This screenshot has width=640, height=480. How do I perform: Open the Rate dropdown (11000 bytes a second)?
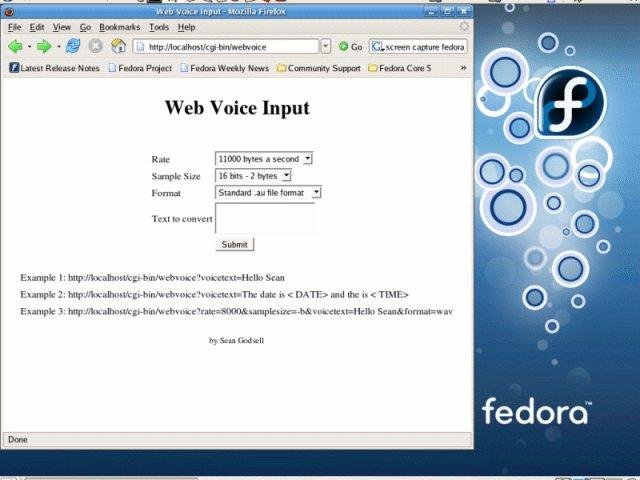coord(264,159)
